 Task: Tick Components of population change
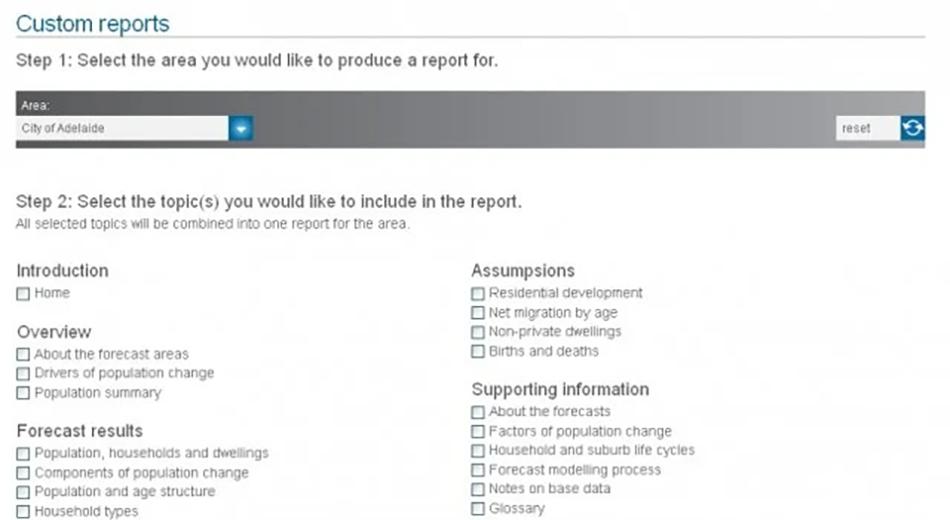click(x=23, y=473)
